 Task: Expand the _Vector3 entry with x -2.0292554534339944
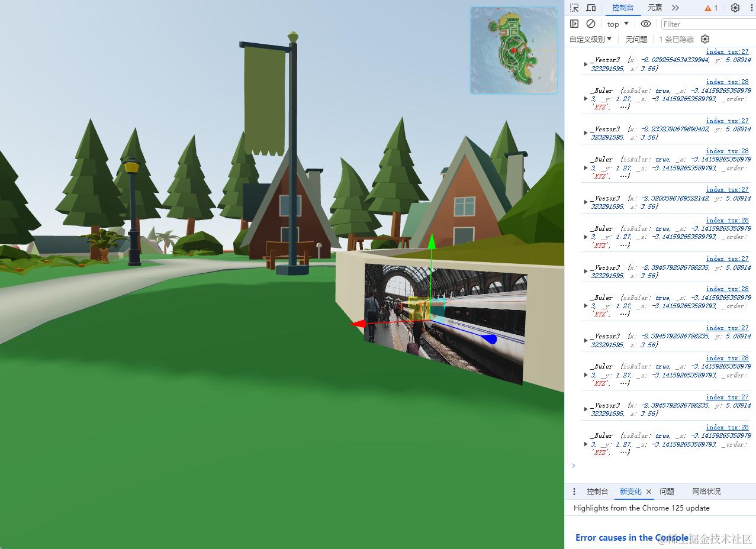[x=586, y=64]
